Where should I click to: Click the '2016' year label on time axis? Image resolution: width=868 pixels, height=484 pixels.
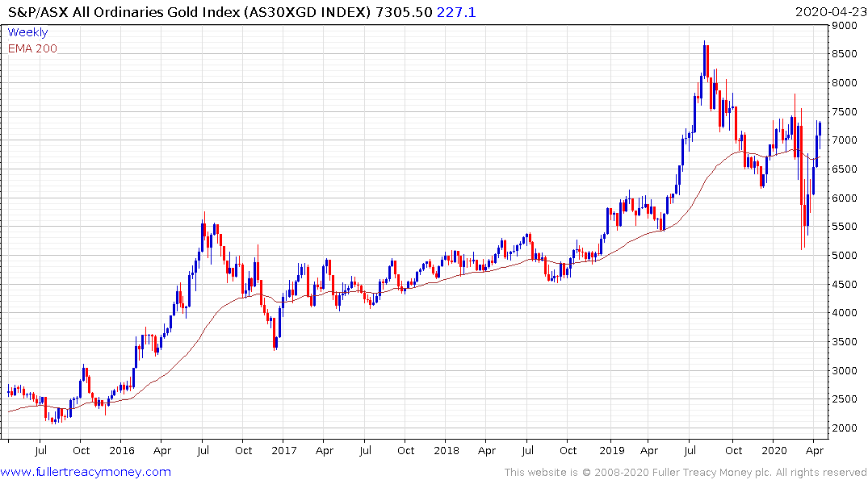click(122, 451)
